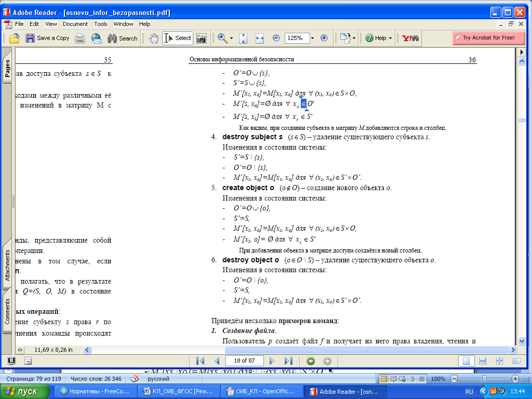Image resolution: width=532 pixels, height=399 pixels.
Task: Click the Email document icon
Action: (96, 38)
